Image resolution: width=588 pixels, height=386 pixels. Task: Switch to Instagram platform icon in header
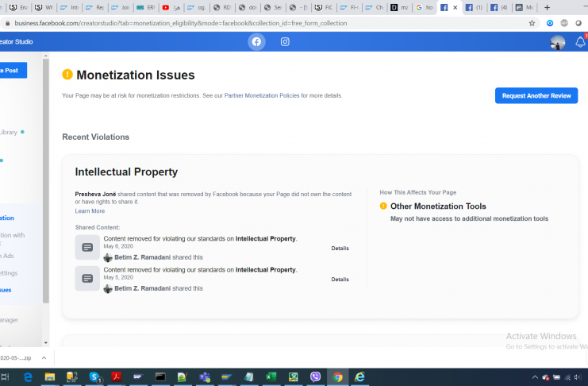pos(285,42)
